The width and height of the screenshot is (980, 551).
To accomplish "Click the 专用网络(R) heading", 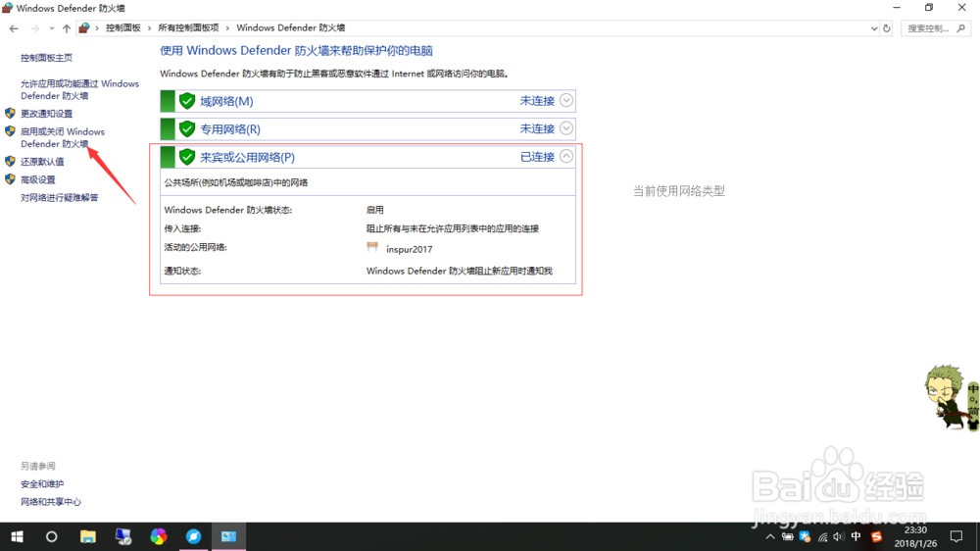I will point(230,129).
